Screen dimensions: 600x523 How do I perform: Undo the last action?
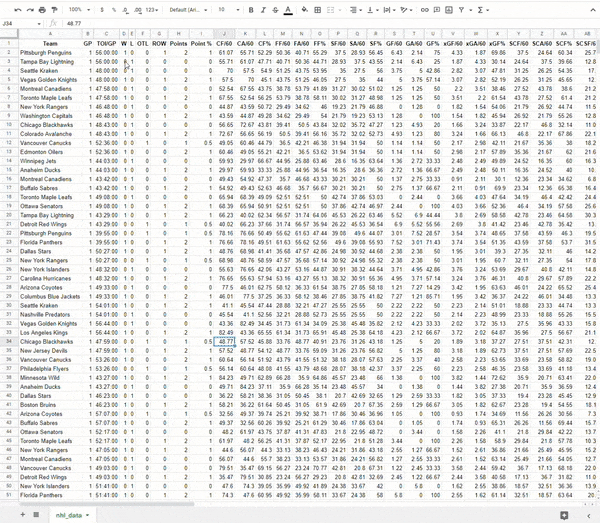(18, 10)
